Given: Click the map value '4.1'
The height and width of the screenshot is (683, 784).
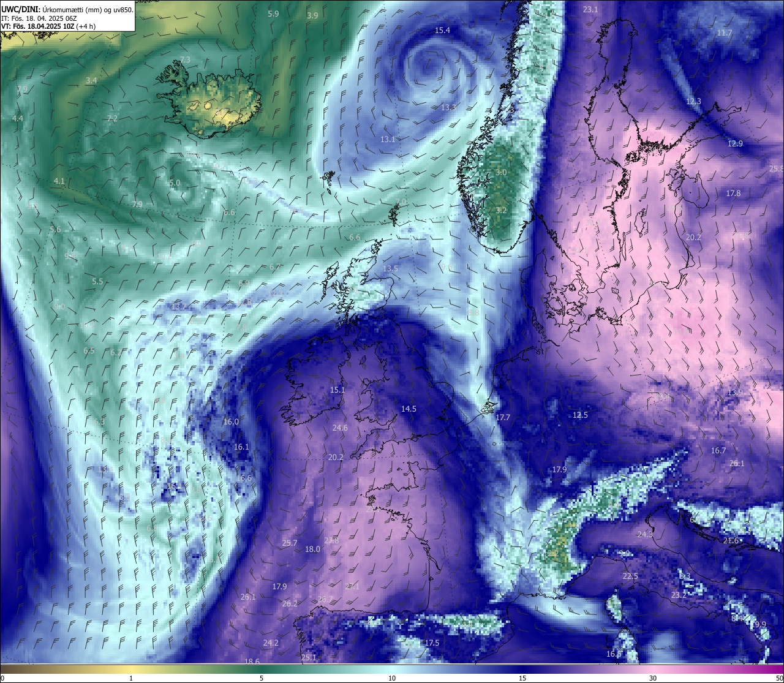Looking at the screenshot, I should (x=59, y=181).
